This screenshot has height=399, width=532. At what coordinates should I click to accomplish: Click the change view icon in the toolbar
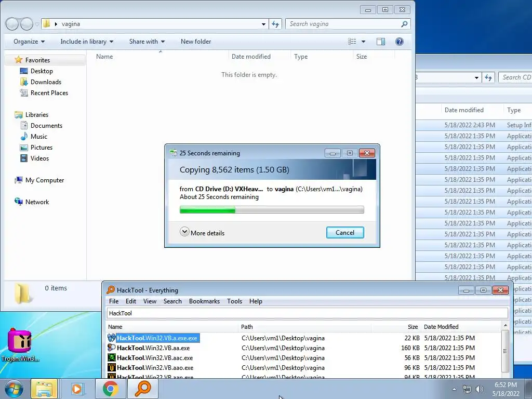(x=352, y=42)
